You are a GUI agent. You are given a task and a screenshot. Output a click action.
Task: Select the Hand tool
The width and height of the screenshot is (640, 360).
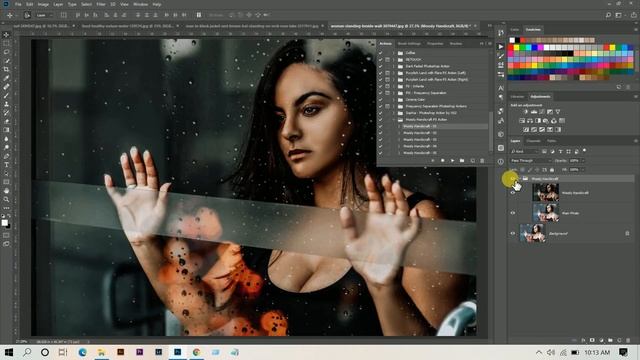[6, 191]
